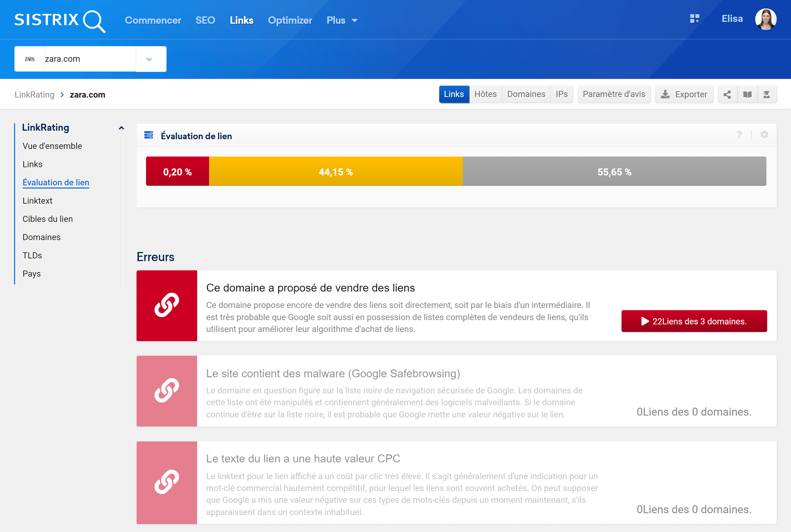Click red link icon for selling links error
Image resolution: width=791 pixels, height=532 pixels.
(167, 305)
